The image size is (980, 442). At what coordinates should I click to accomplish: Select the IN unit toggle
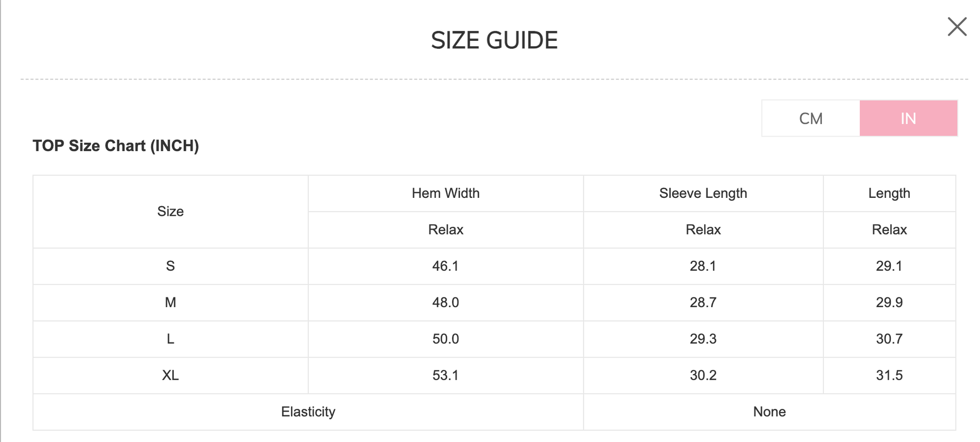[908, 118]
